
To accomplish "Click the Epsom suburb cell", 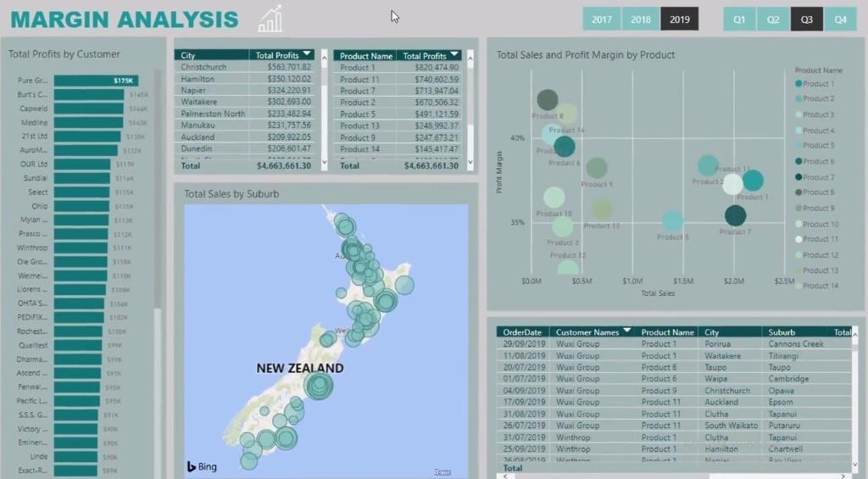I will 780,402.
